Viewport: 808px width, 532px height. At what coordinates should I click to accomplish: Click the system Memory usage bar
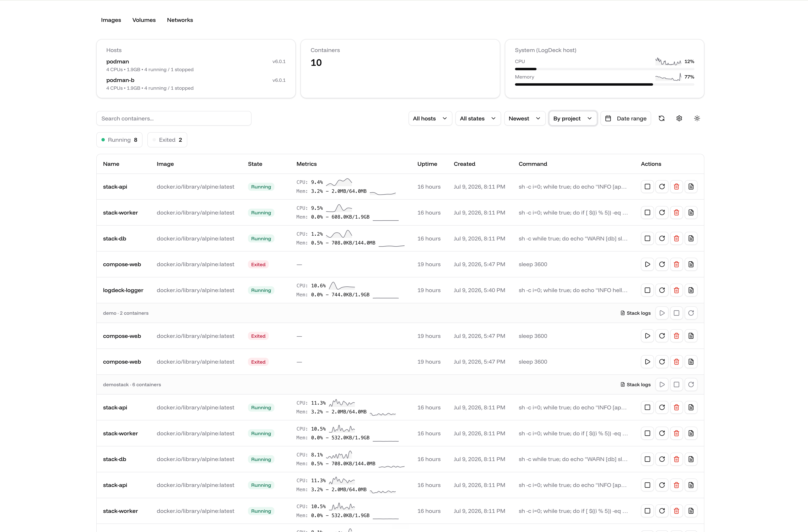[x=604, y=85]
